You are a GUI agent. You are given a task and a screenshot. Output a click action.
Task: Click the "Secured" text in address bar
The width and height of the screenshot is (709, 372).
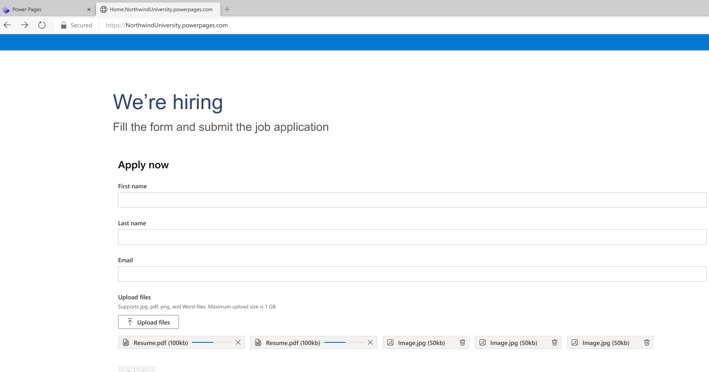pyautogui.click(x=81, y=25)
